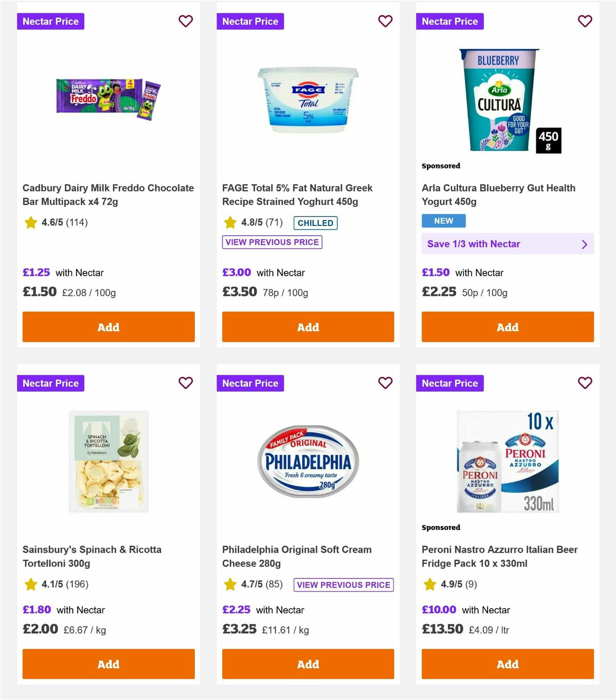Add Cadbury Freddo multipack to basket
The image size is (616, 700).
(108, 327)
